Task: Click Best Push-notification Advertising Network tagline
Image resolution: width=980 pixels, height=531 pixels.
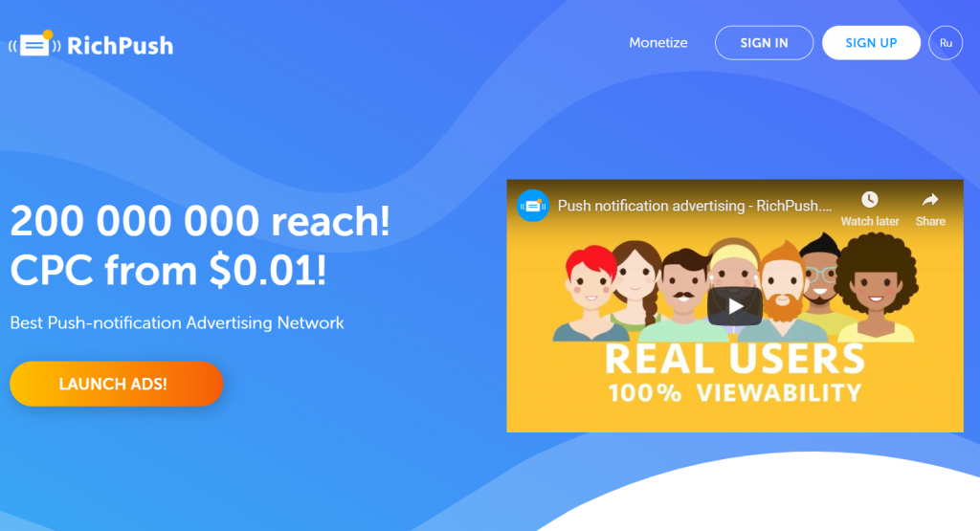Action: point(177,322)
